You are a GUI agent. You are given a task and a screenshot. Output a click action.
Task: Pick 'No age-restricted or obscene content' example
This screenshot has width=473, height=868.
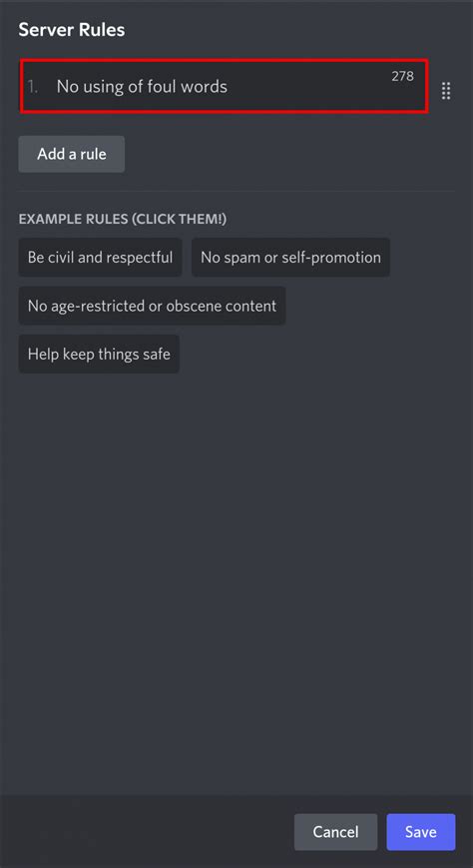pyautogui.click(x=152, y=306)
